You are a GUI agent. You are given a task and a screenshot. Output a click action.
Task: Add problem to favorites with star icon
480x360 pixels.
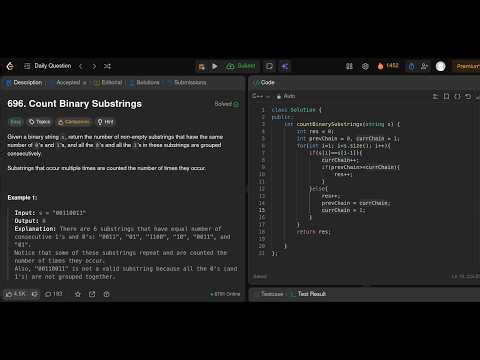pos(78,294)
